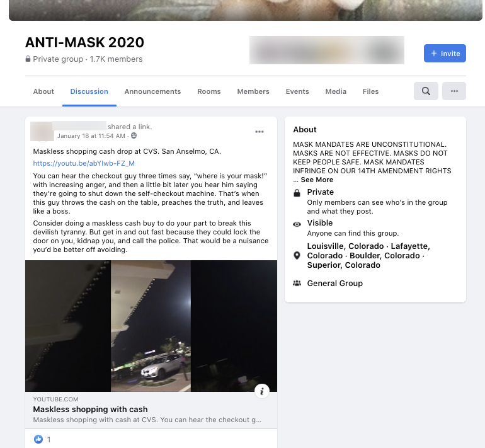Go to the Media tab
Image resolution: width=485 pixels, height=448 pixels.
tap(336, 91)
